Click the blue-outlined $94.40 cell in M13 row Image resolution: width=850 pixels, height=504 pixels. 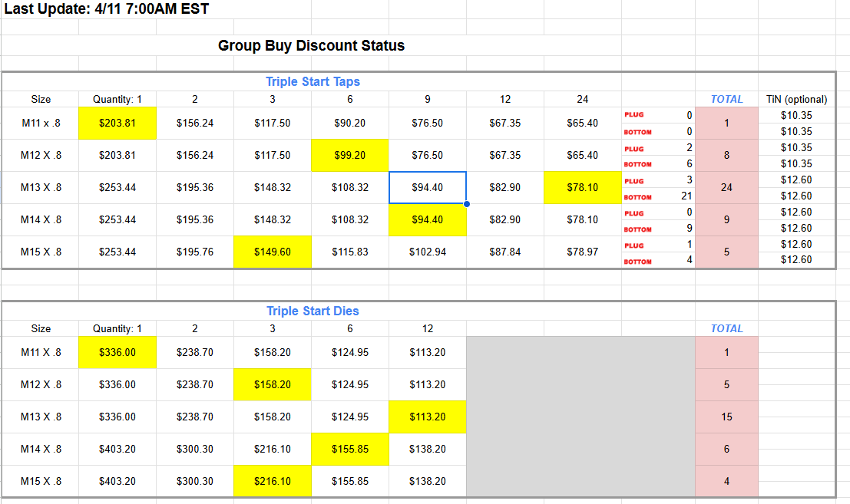[428, 187]
